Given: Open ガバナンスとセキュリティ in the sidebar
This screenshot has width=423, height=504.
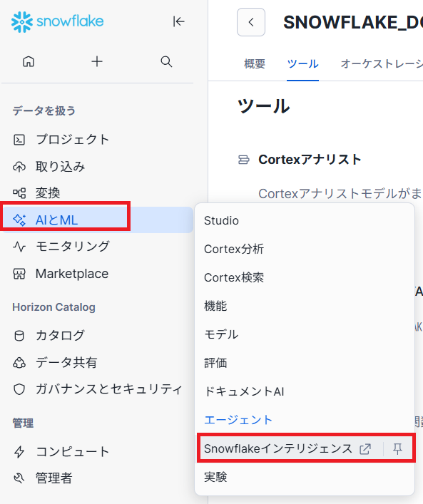Looking at the screenshot, I should click(96, 389).
